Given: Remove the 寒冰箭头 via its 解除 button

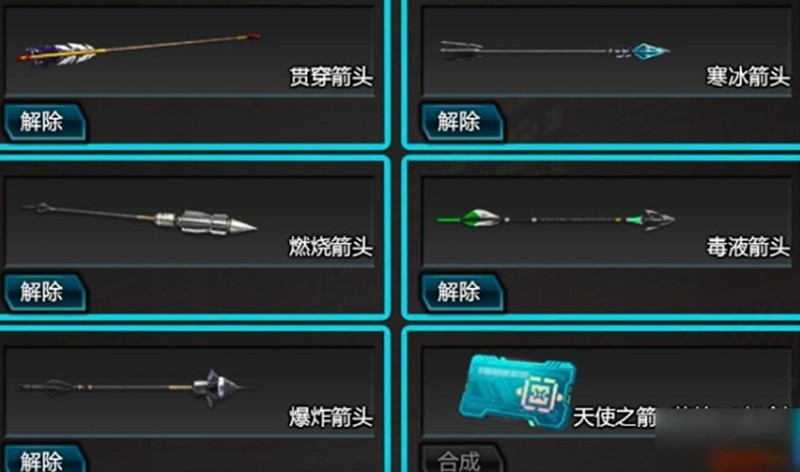Looking at the screenshot, I should click(x=462, y=122).
